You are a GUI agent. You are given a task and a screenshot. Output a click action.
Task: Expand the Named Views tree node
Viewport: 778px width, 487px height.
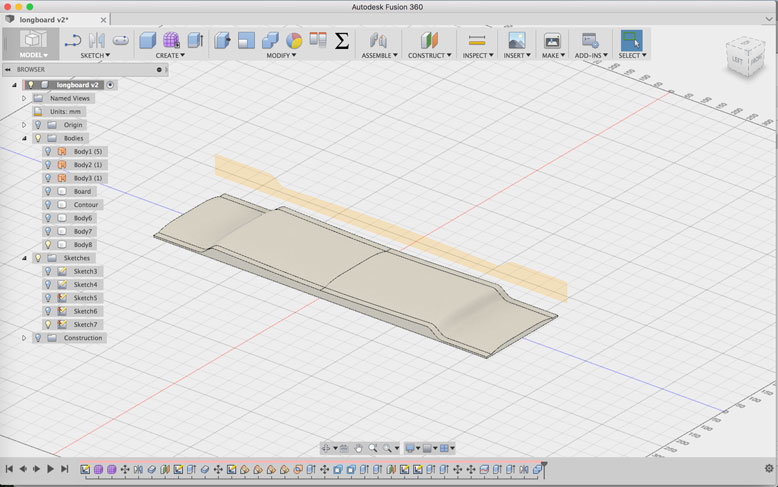(24, 98)
